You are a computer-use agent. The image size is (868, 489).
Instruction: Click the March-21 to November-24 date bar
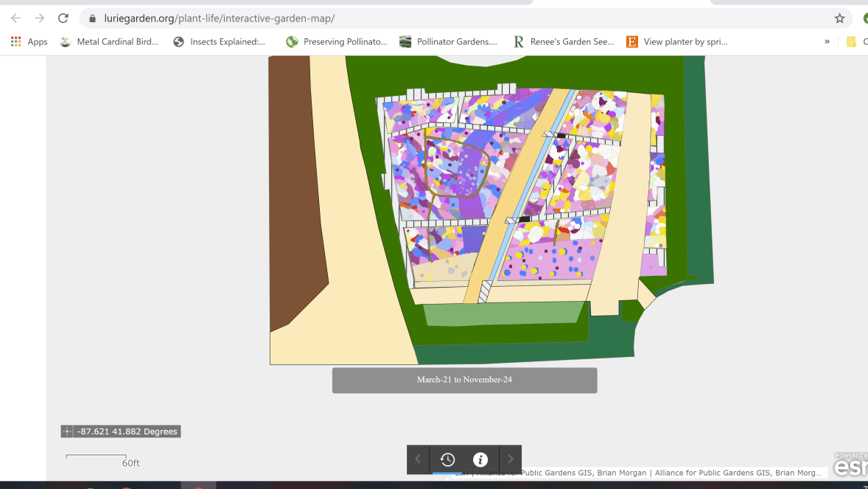(464, 380)
